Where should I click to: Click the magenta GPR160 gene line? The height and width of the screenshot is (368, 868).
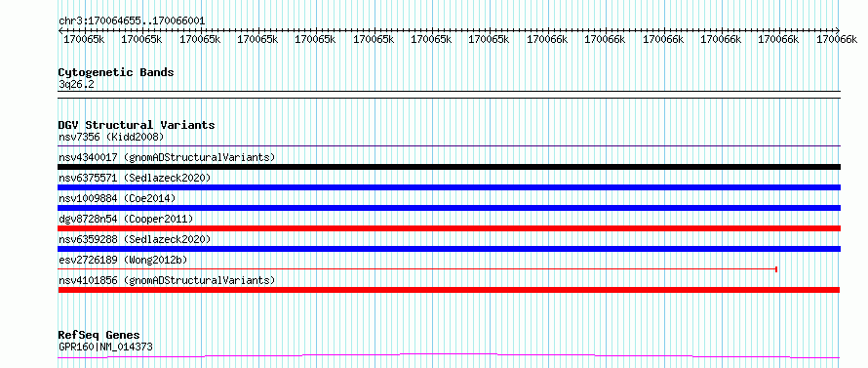[449, 355]
